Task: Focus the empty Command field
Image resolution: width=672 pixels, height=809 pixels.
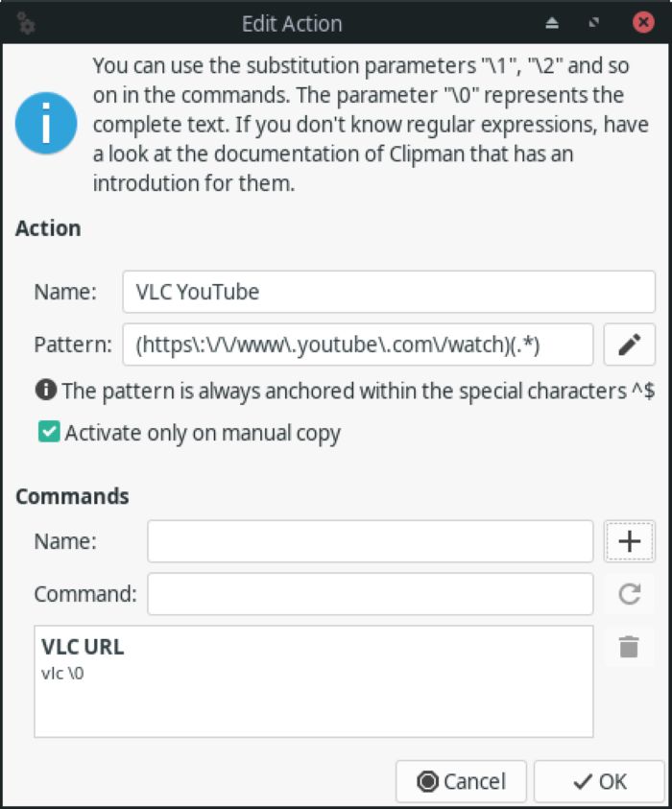Action: [x=370, y=593]
